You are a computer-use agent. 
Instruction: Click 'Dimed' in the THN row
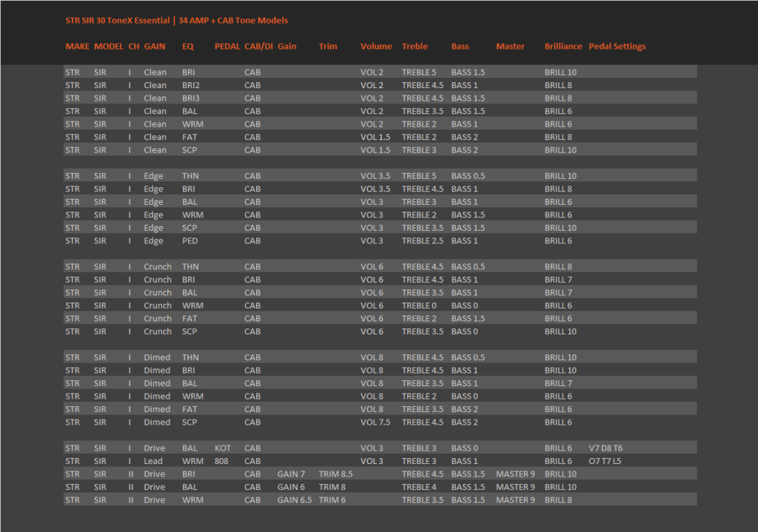[x=157, y=357]
